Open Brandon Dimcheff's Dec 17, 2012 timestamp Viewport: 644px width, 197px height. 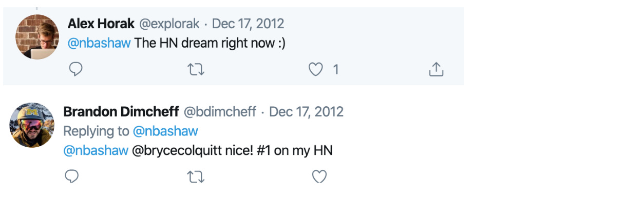(307, 111)
